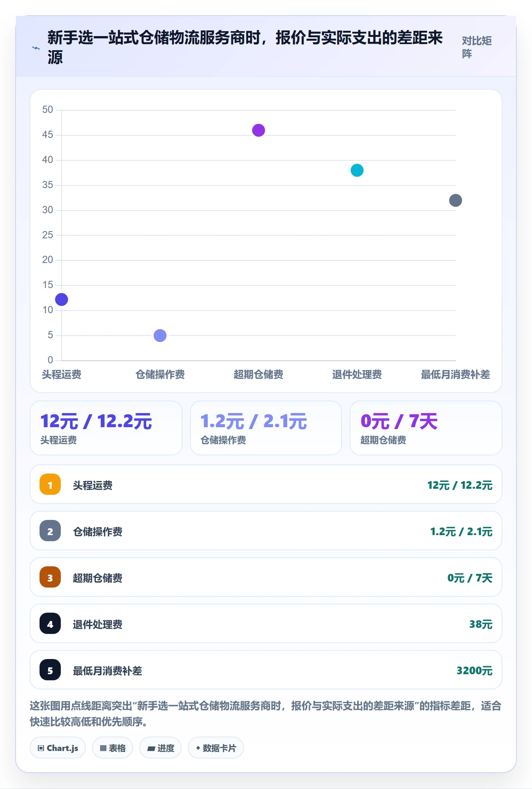The width and height of the screenshot is (532, 789).
Task: Click the 最低月消费补差 x-axis label in the chart
Action: (x=455, y=375)
